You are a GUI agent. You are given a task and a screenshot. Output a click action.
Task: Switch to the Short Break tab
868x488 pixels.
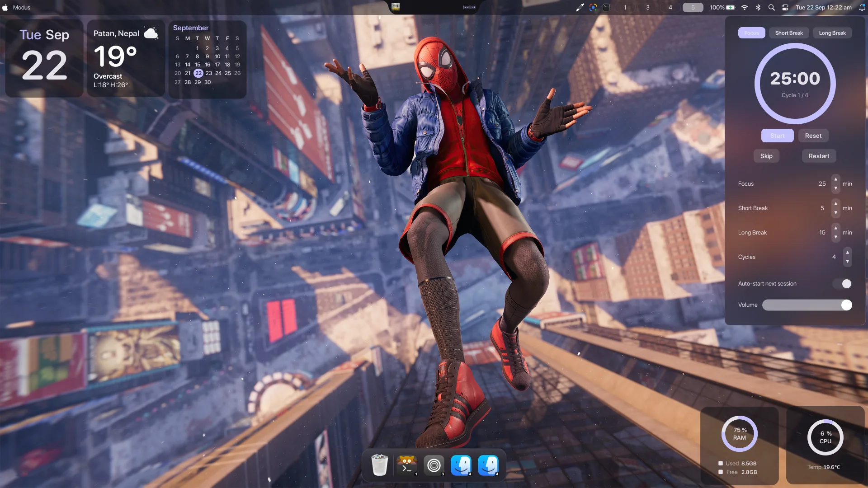click(789, 33)
